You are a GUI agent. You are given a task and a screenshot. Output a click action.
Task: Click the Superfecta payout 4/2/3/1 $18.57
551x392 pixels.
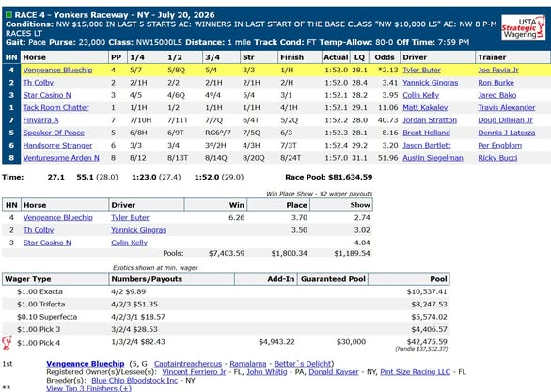138,317
